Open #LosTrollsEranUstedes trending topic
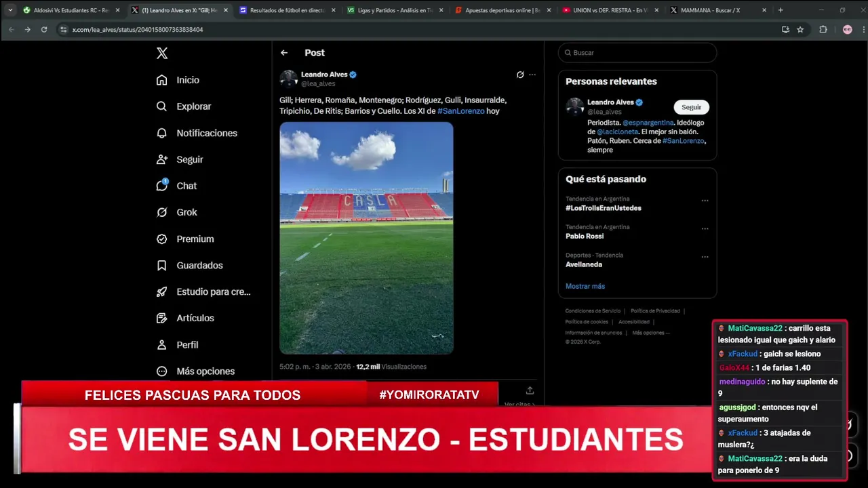Image resolution: width=868 pixels, height=488 pixels. pos(604,208)
